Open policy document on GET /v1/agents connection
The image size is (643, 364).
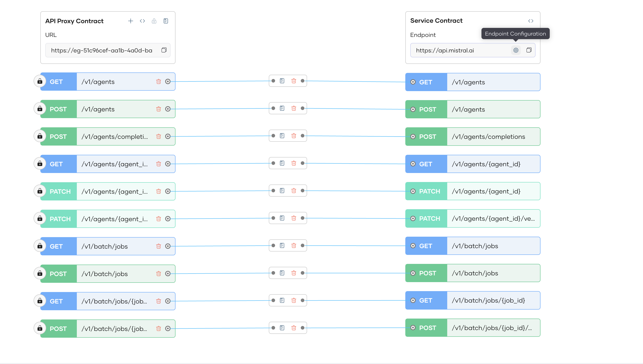point(282,81)
